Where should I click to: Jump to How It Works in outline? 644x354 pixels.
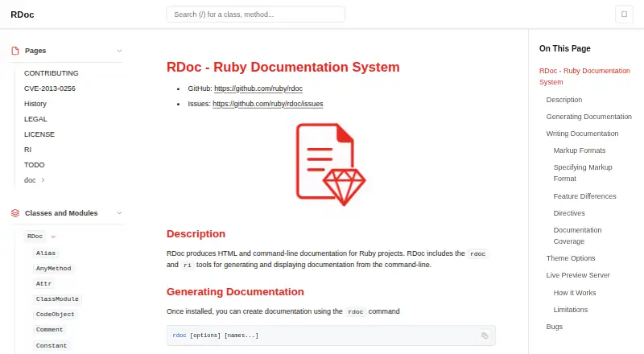575,293
